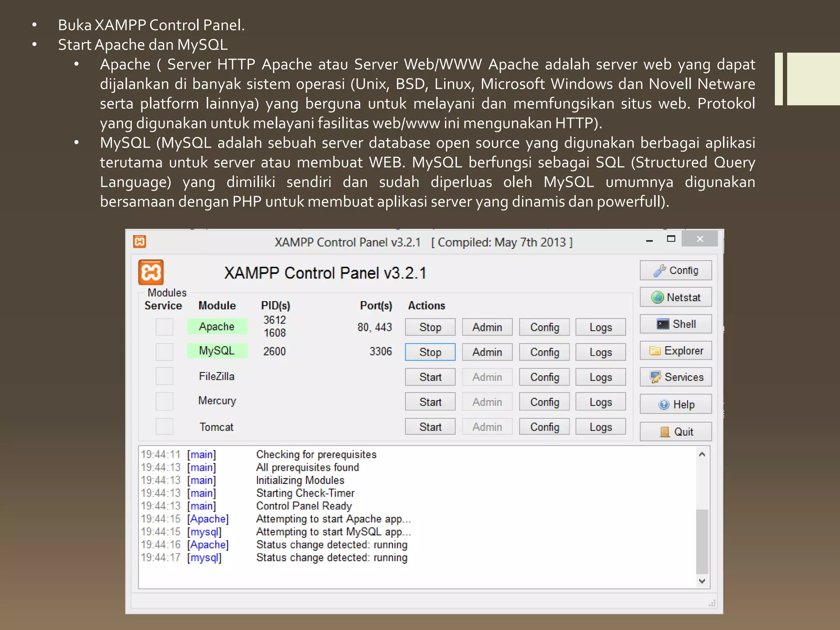Open the MySQL Logs menu
This screenshot has width=840, height=630.
click(601, 352)
